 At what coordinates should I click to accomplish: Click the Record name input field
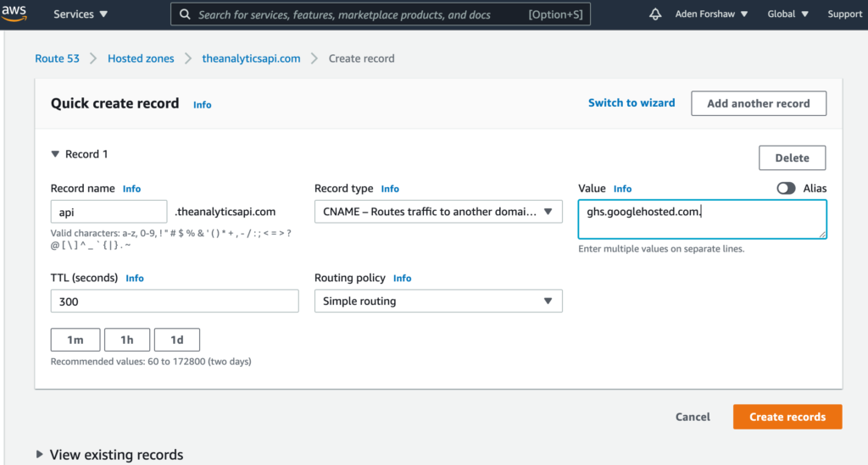coord(108,212)
